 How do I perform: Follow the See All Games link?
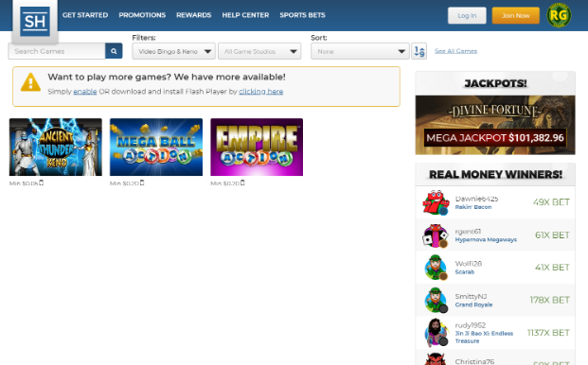(455, 51)
